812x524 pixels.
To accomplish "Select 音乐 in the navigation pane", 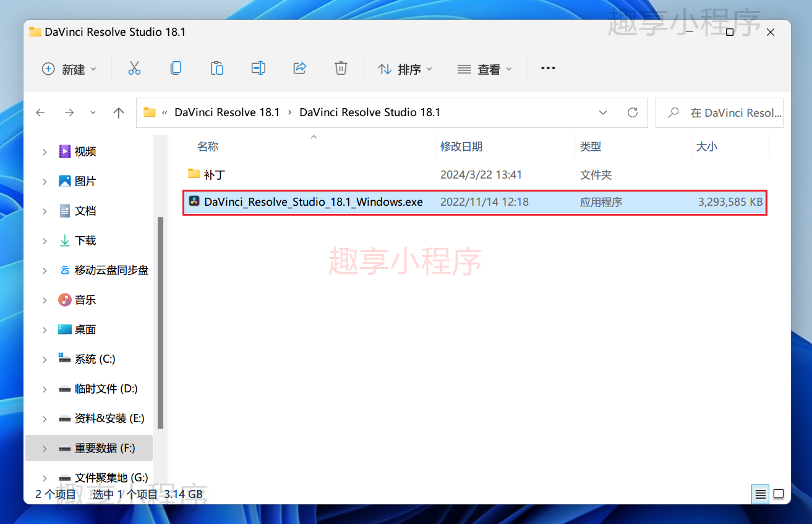I will [x=85, y=300].
